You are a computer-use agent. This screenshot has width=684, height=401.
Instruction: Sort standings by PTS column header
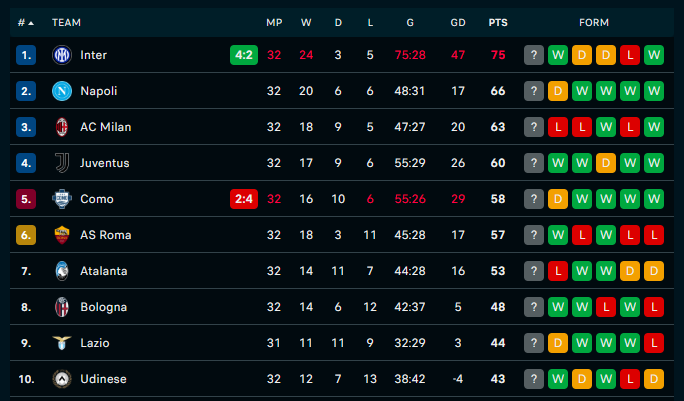[498, 23]
